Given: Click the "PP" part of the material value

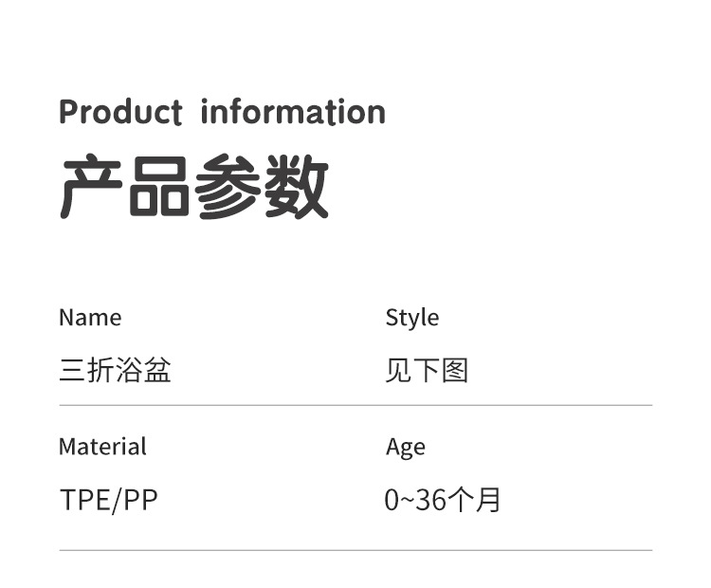Looking at the screenshot, I should [x=140, y=500].
